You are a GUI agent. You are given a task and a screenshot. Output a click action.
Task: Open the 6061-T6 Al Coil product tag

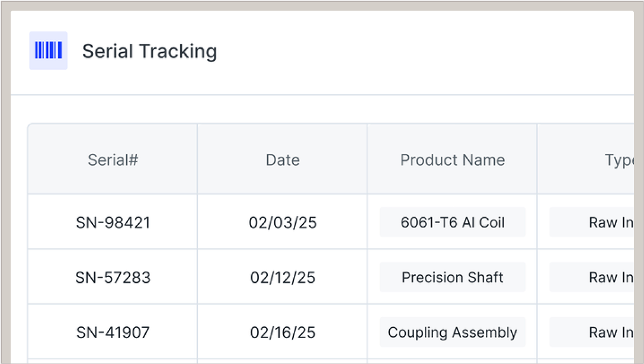pyautogui.click(x=453, y=223)
